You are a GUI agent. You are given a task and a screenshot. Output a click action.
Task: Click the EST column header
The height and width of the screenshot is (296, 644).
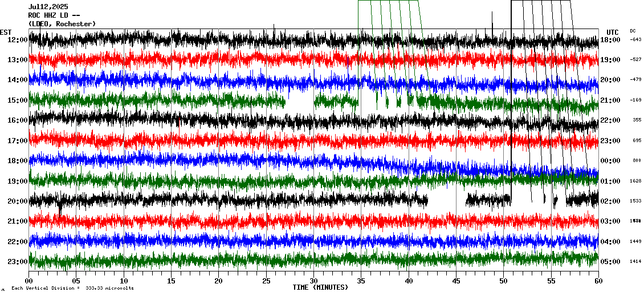pyautogui.click(x=6, y=32)
